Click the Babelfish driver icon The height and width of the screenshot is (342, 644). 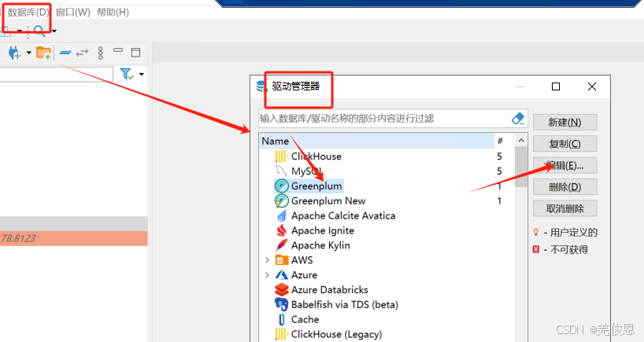coord(281,305)
